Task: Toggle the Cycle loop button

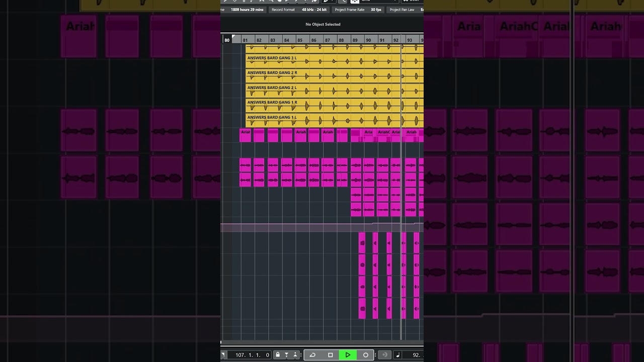Action: coord(312,355)
